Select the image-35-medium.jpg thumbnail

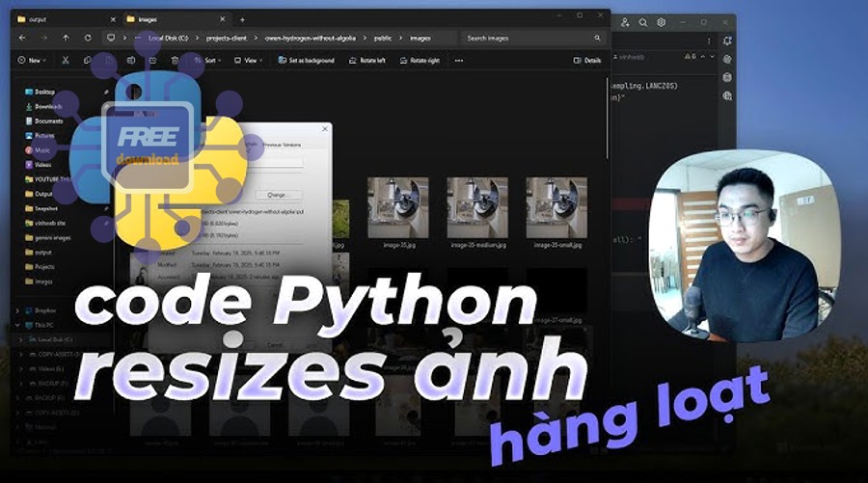pos(476,209)
